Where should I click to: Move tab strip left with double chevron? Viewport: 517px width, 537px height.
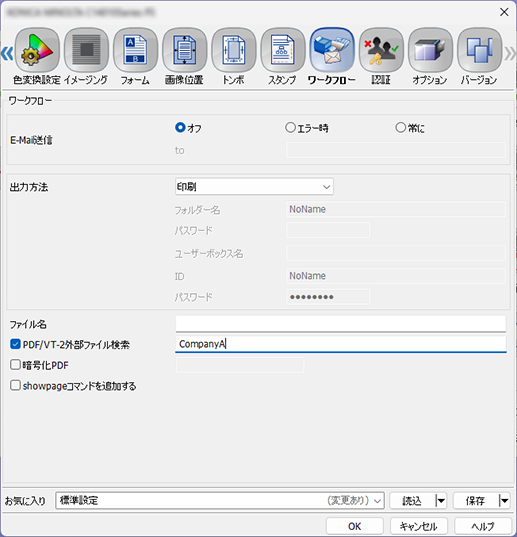coord(7,53)
